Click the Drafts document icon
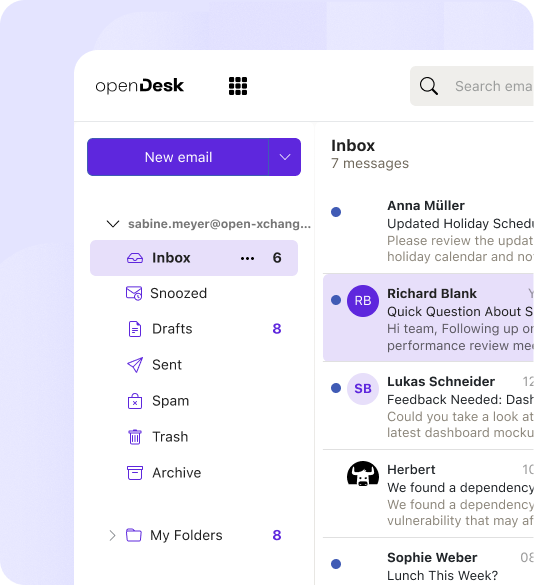 135,329
